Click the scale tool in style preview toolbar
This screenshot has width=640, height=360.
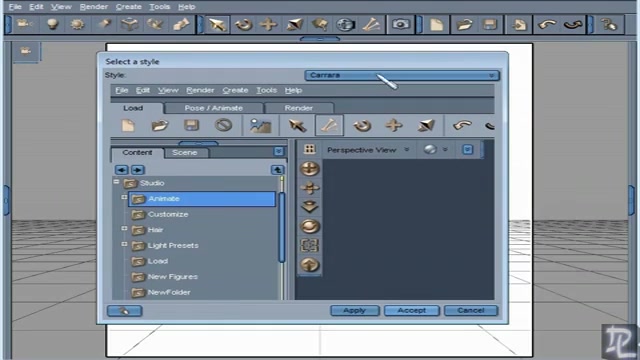coord(426,125)
